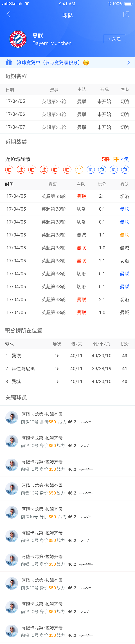This screenshot has width=135, height=644.
Task: Follow the team with + 关注 button
Action: tap(115, 39)
